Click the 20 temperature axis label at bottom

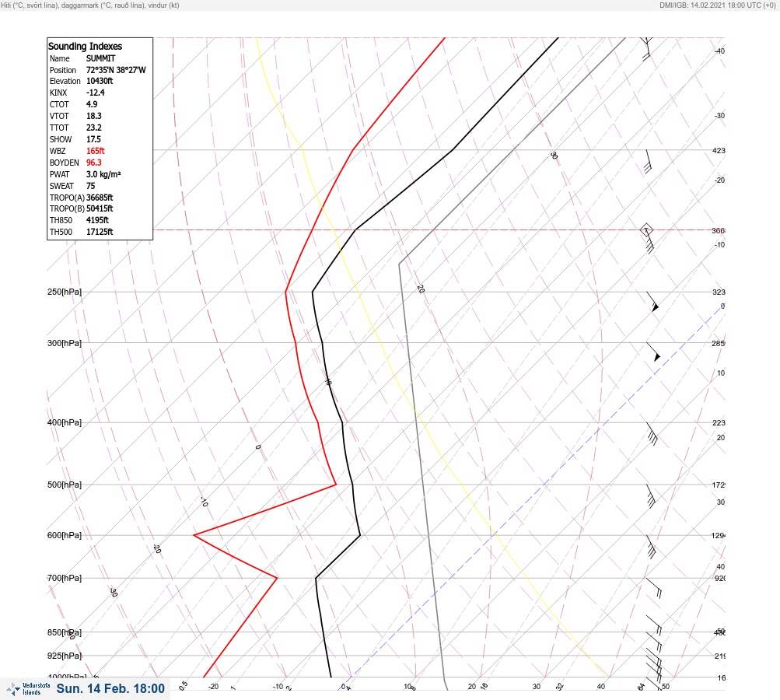471,687
